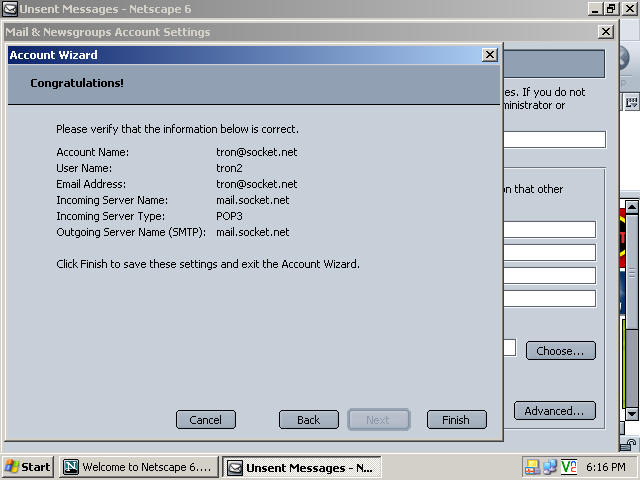Image resolution: width=640 pixels, height=480 pixels.
Task: Activate the Unsent Messages taskbar button
Action: pos(302,467)
